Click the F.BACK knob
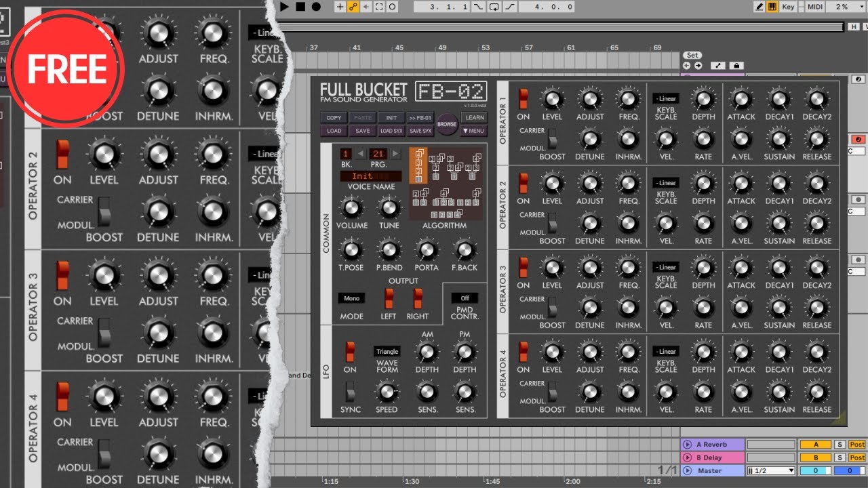Viewport: 868px width, 488px height. [x=465, y=250]
